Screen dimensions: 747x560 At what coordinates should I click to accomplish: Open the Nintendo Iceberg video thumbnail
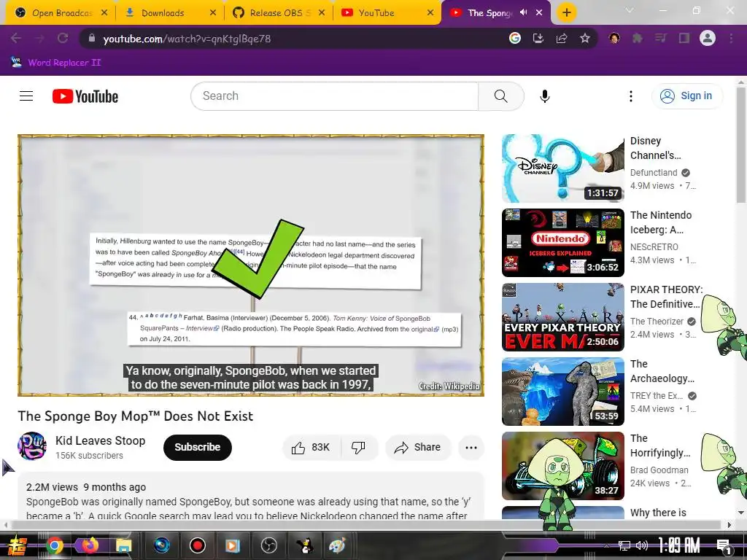562,242
